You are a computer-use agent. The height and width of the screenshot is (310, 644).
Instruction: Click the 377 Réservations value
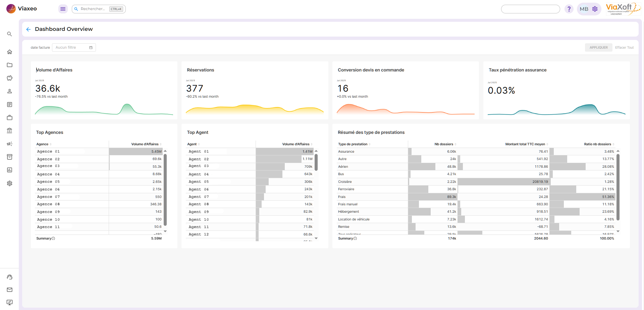pyautogui.click(x=195, y=89)
